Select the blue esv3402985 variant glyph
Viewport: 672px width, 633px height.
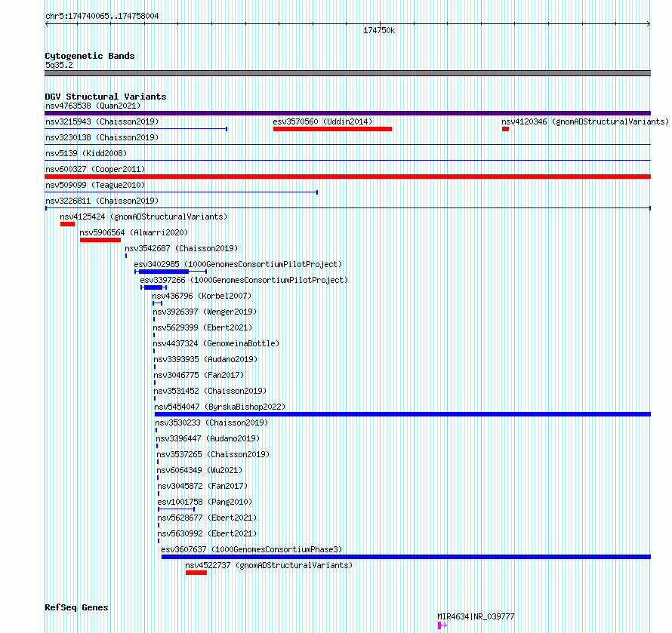[171, 272]
